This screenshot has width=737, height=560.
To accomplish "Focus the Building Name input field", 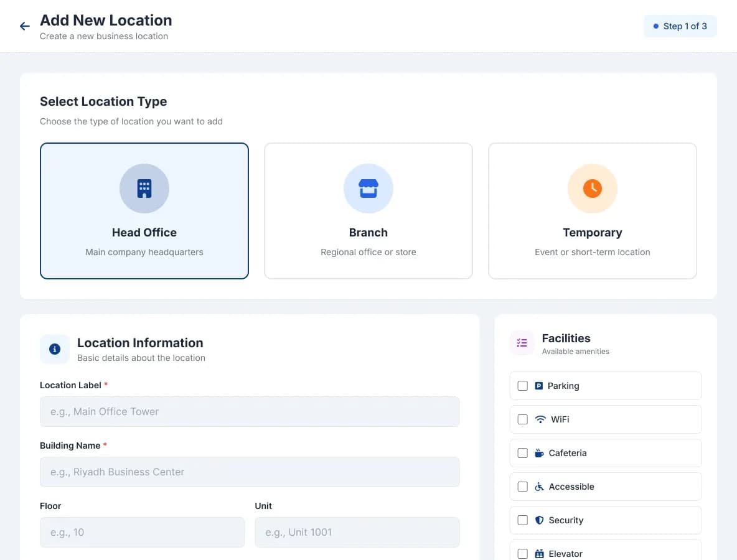I will [x=250, y=472].
